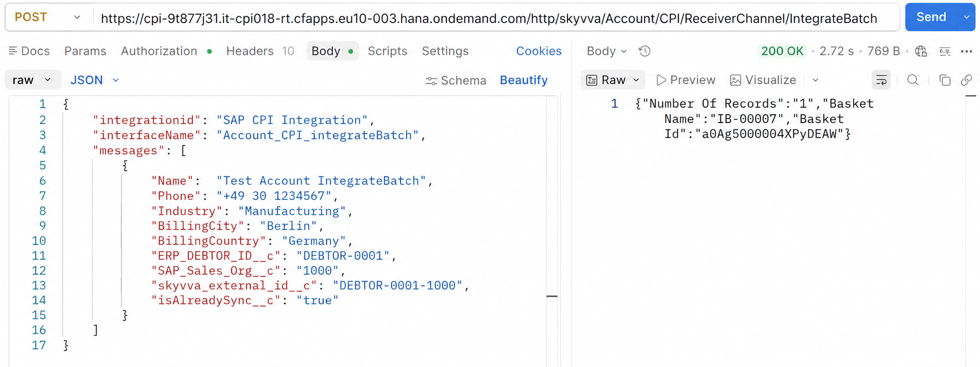Click the "messages" key on line 4
Image resolution: width=980 pixels, height=367 pixels.
[129, 151]
